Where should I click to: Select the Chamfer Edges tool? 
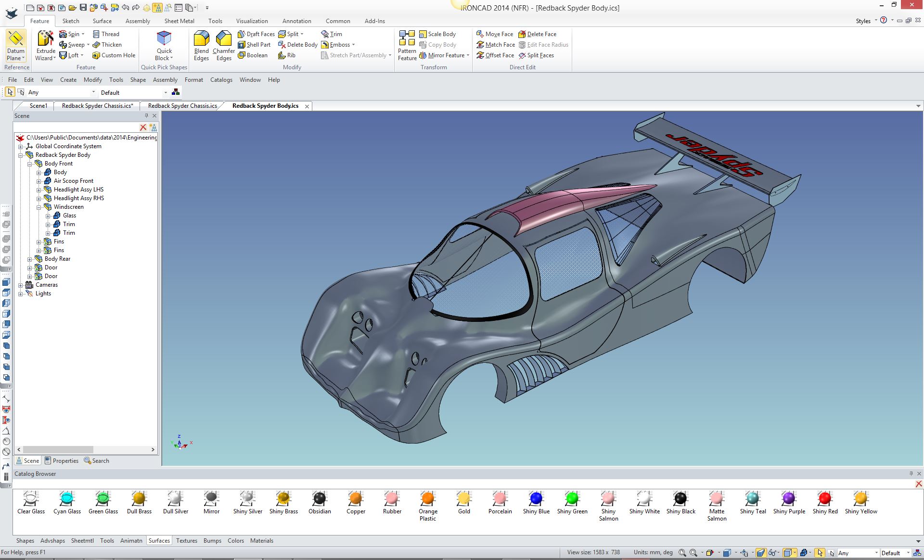point(223,45)
